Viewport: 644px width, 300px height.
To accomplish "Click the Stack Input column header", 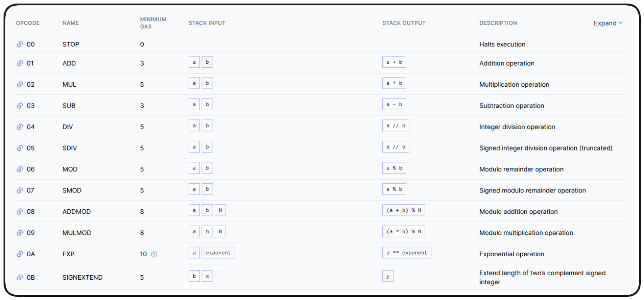I will pos(207,23).
